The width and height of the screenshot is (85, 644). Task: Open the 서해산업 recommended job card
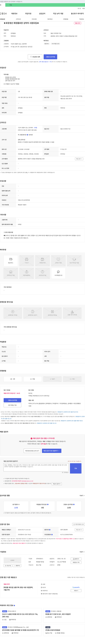tap(64, 615)
